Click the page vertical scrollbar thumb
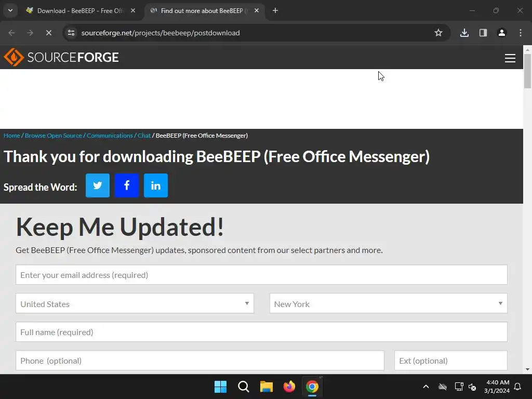 (x=527, y=71)
